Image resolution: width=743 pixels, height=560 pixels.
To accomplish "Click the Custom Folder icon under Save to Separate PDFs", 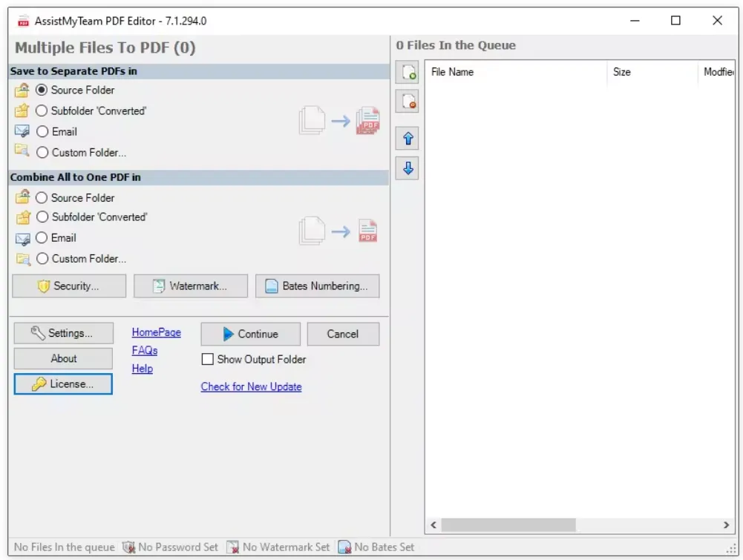I will tap(22, 151).
